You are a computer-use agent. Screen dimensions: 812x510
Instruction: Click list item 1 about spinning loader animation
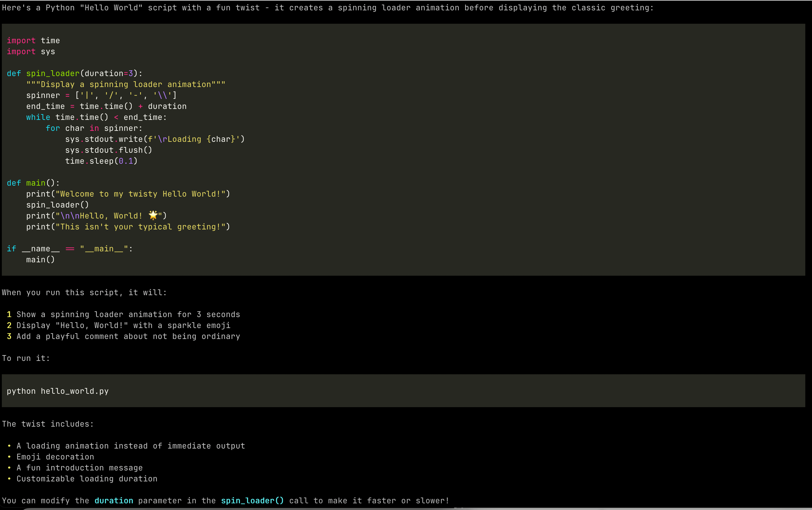124,315
